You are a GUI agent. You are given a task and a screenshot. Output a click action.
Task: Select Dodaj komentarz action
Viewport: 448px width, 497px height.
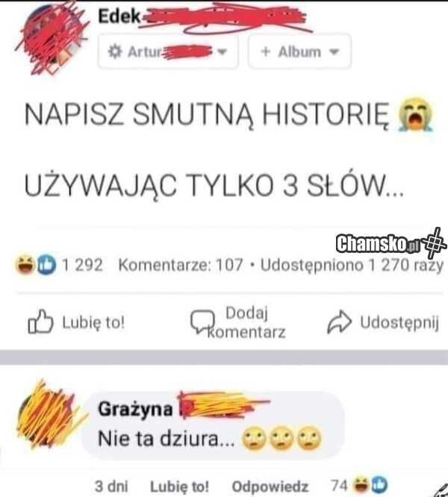pyautogui.click(x=237, y=322)
